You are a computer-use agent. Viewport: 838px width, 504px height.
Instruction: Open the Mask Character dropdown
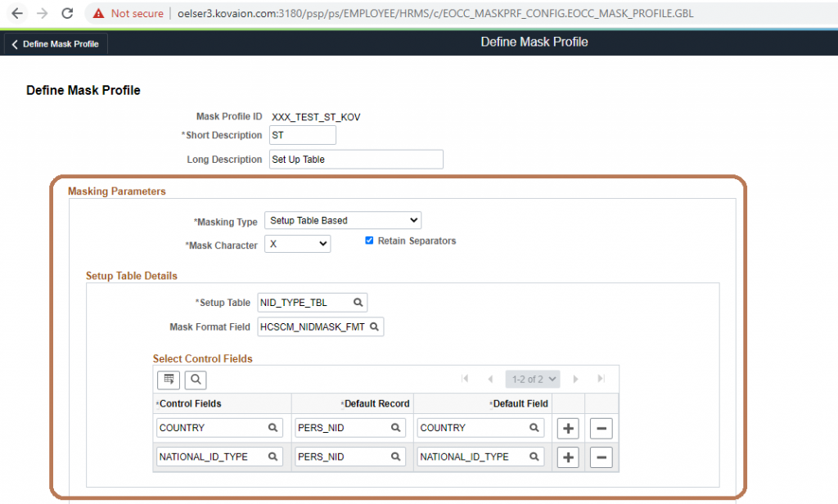[x=297, y=244]
